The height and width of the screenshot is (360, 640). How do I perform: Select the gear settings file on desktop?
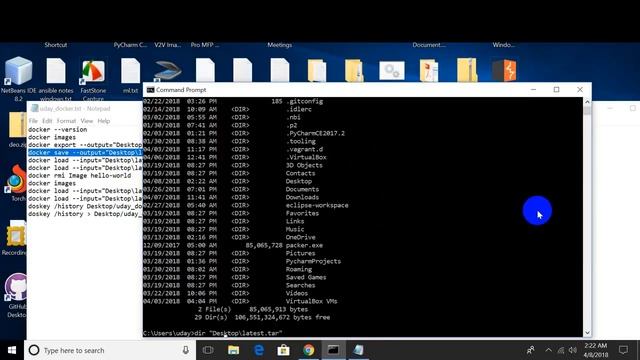click(392, 71)
